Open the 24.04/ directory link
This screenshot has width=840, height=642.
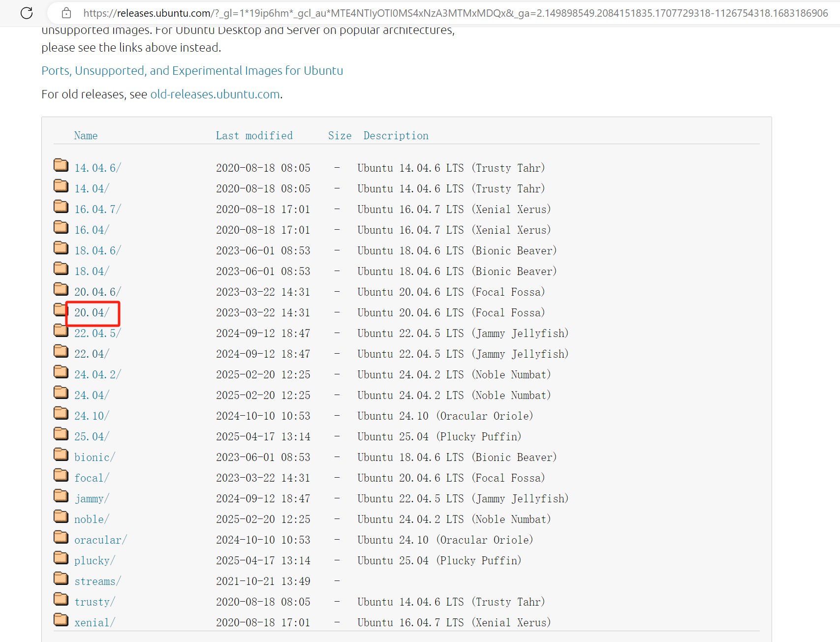click(x=92, y=396)
